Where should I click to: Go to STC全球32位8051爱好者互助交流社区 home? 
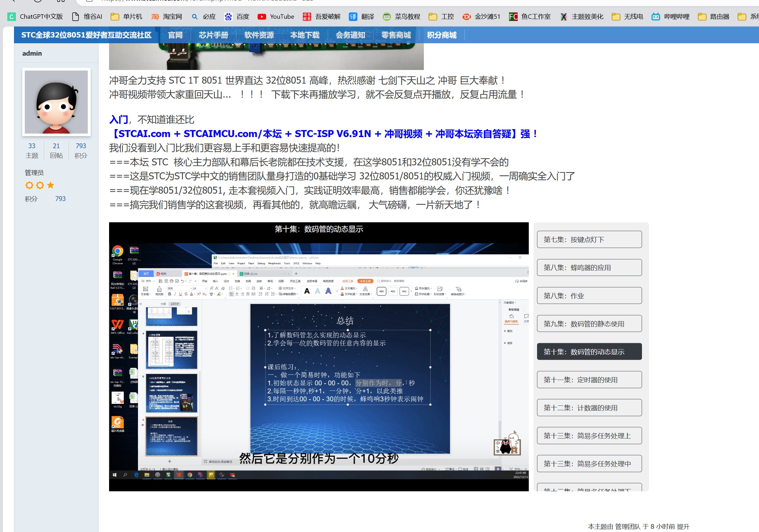click(86, 35)
